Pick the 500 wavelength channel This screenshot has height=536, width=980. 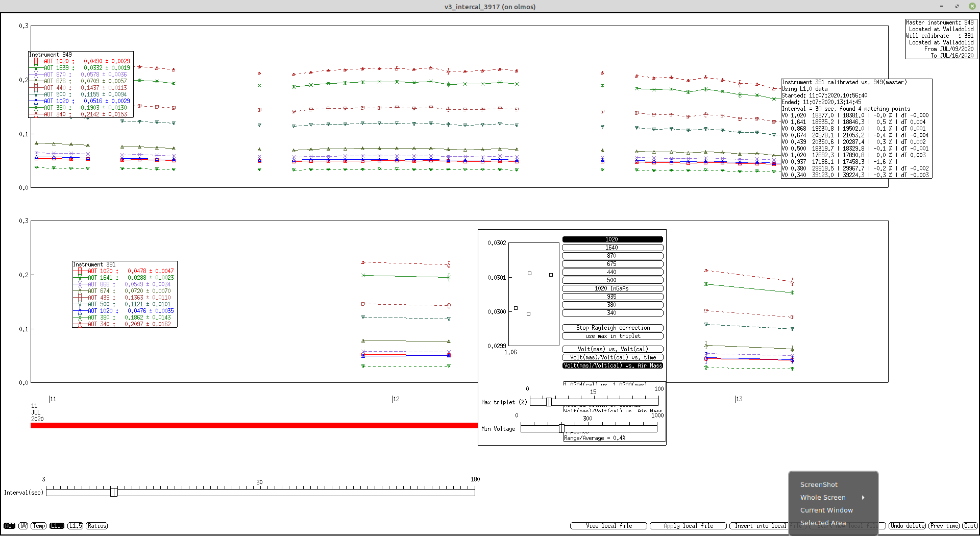[x=612, y=280]
